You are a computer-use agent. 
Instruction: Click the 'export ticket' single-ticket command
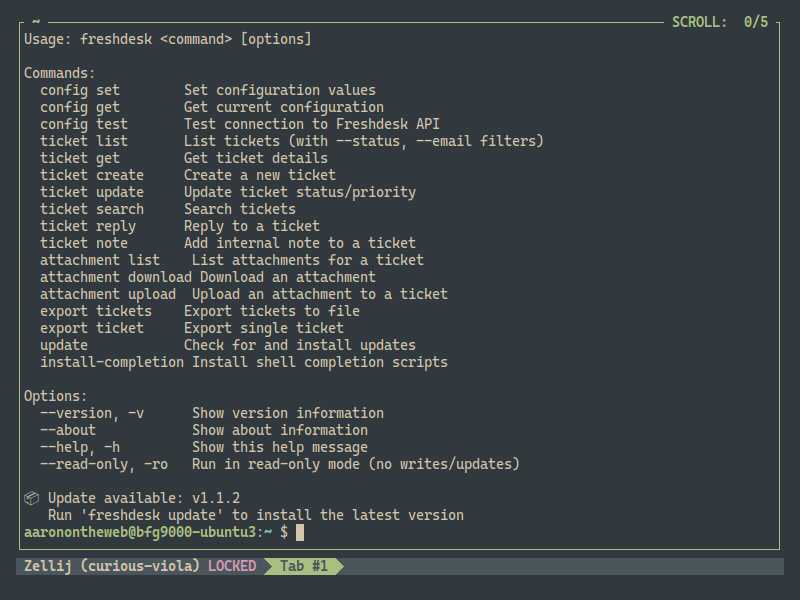(92, 328)
